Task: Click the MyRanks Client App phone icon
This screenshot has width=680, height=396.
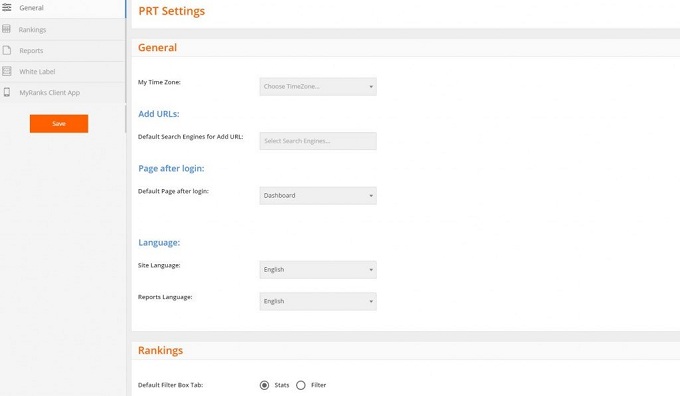Action: 7,92
